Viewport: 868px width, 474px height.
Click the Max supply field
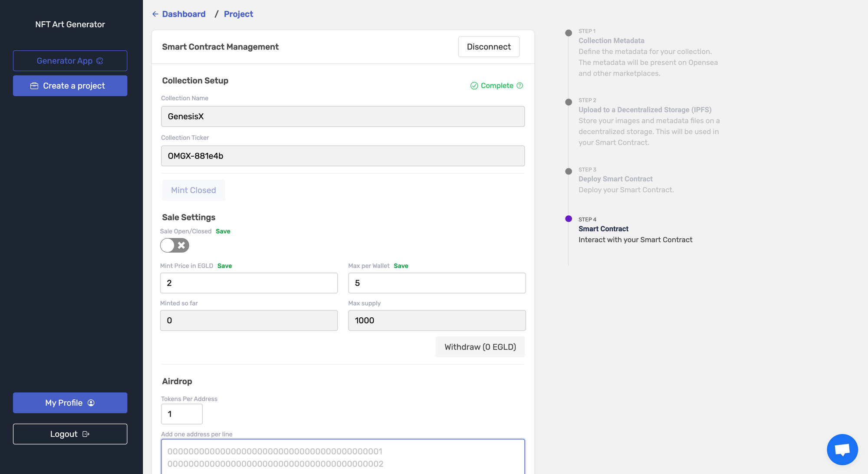tap(437, 320)
